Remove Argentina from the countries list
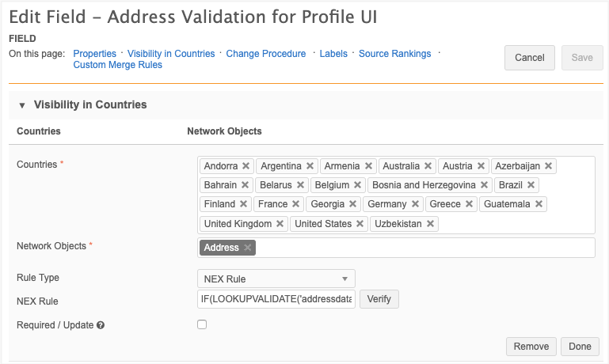The height and width of the screenshot is (364, 609). point(310,166)
